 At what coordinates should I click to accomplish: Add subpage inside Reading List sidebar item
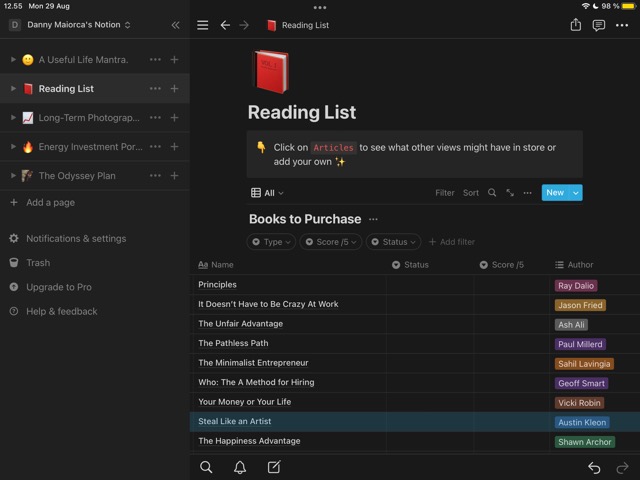pos(174,89)
